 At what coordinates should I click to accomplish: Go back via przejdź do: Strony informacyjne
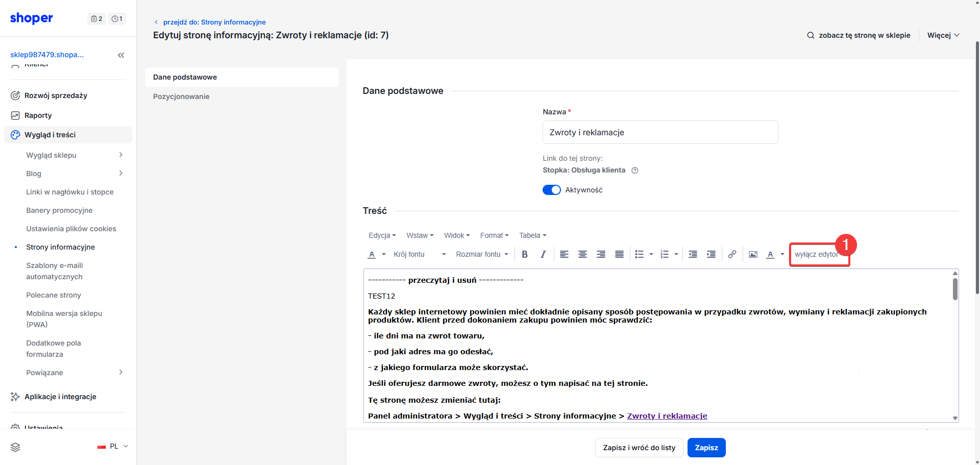coord(210,22)
